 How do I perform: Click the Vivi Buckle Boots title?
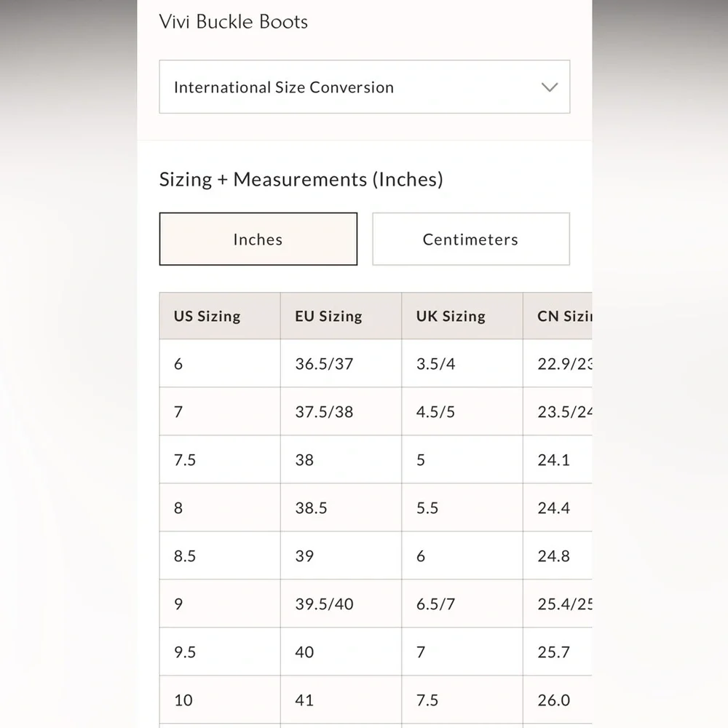click(x=234, y=22)
